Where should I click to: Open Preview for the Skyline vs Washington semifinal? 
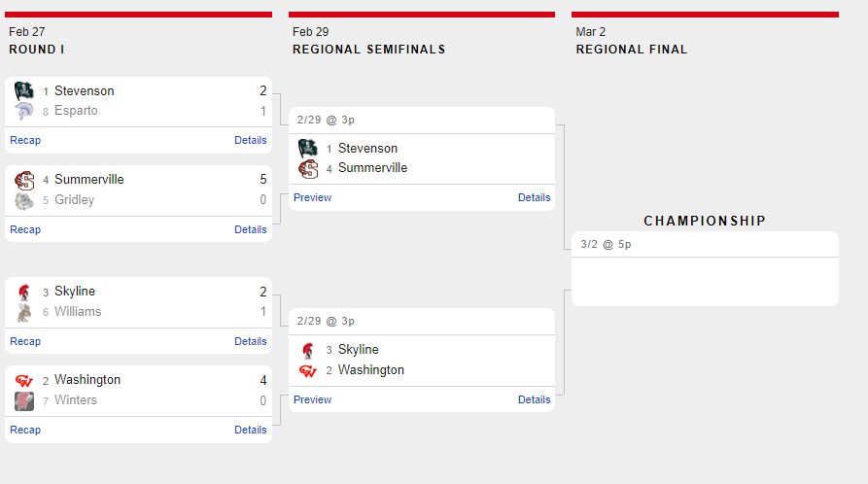click(x=312, y=399)
